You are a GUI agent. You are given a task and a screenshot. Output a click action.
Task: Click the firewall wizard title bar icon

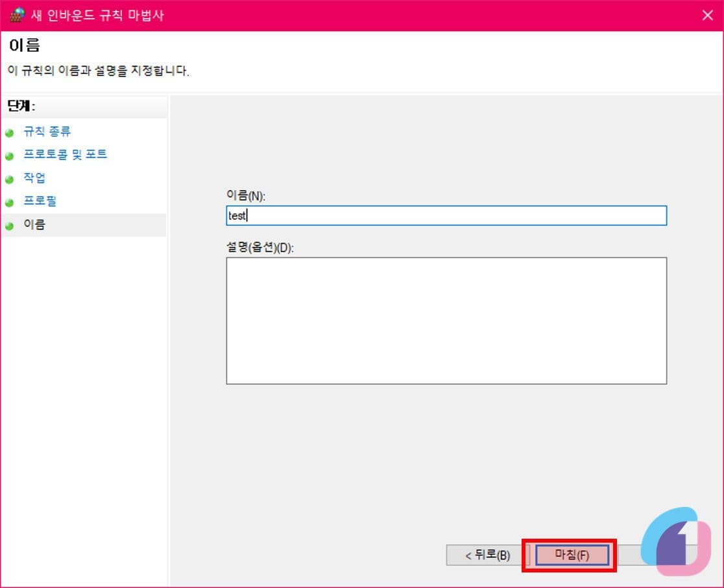pos(17,15)
